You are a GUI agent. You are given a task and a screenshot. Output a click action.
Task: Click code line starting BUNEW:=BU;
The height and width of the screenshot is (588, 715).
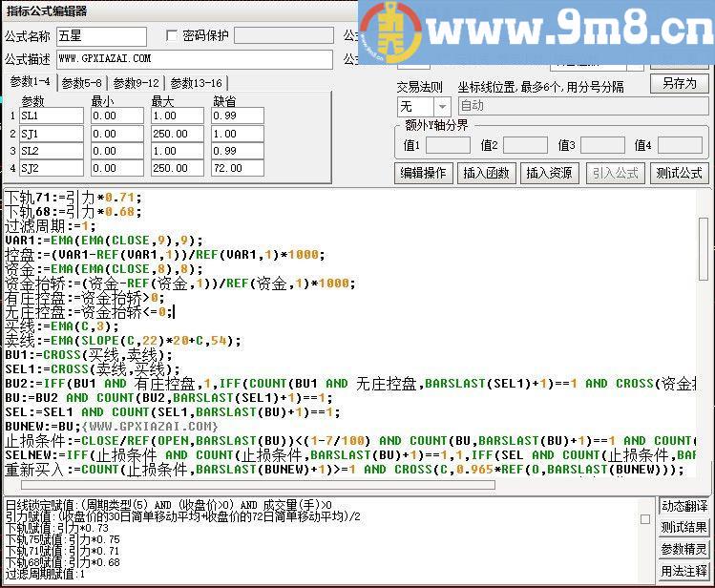pyautogui.click(x=112, y=427)
